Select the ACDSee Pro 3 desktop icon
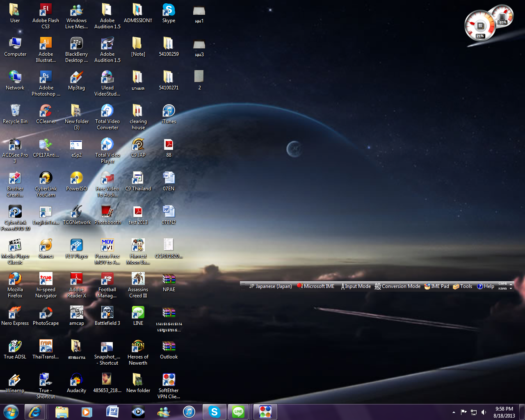 tap(15, 151)
